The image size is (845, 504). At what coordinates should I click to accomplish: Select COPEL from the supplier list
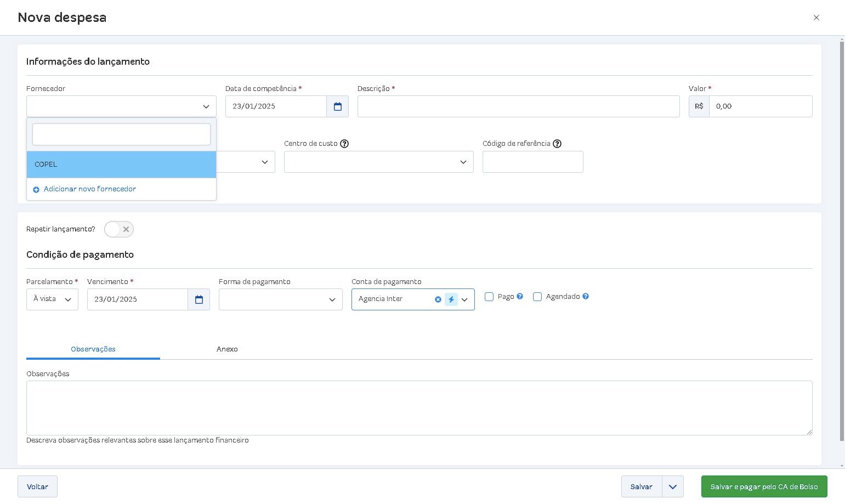click(x=121, y=165)
